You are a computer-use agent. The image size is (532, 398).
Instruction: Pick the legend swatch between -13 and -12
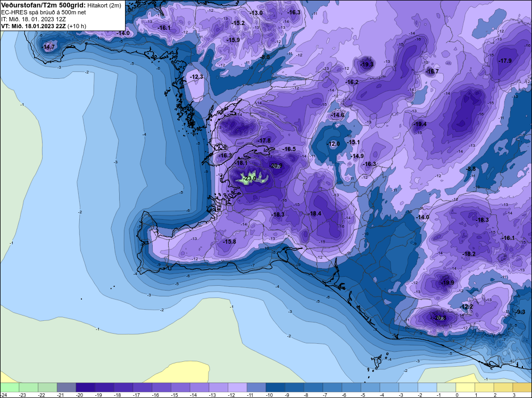pyautogui.click(x=219, y=387)
